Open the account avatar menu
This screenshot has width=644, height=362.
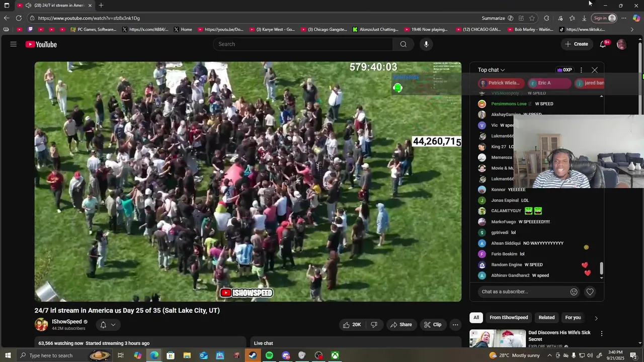click(621, 44)
